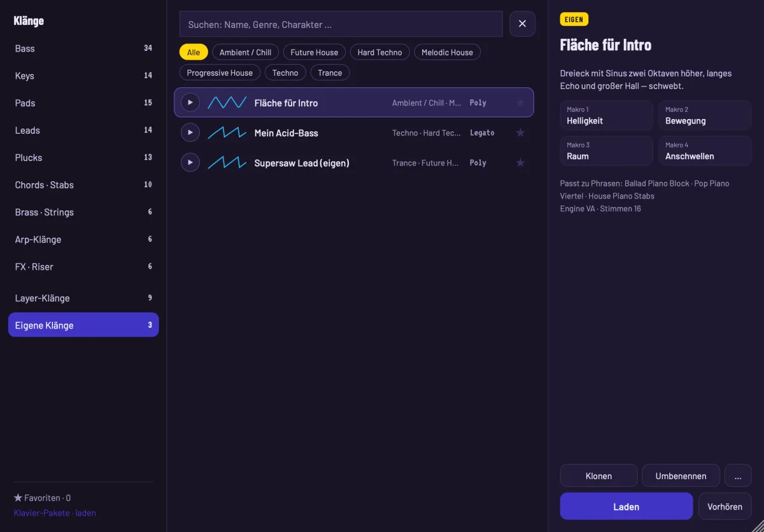
Task: Click the sawtooth waveform icon of Mein Acid-Bass
Action: coord(227,132)
